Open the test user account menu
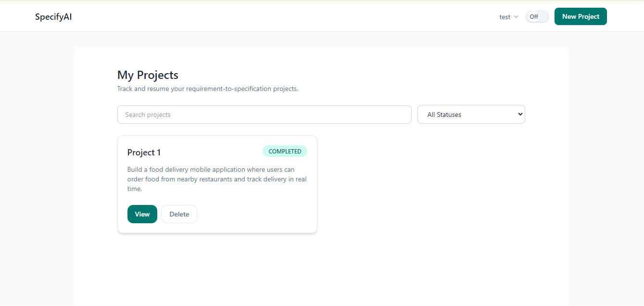 pyautogui.click(x=508, y=17)
